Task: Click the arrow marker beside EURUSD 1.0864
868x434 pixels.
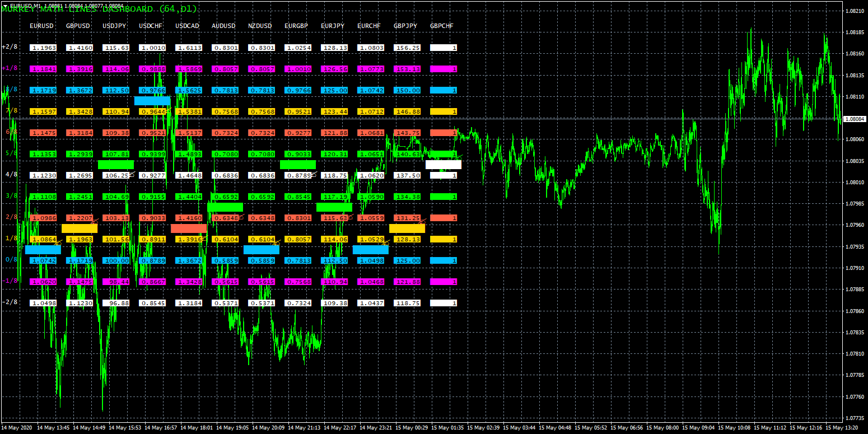Action: pyautogui.click(x=58, y=242)
